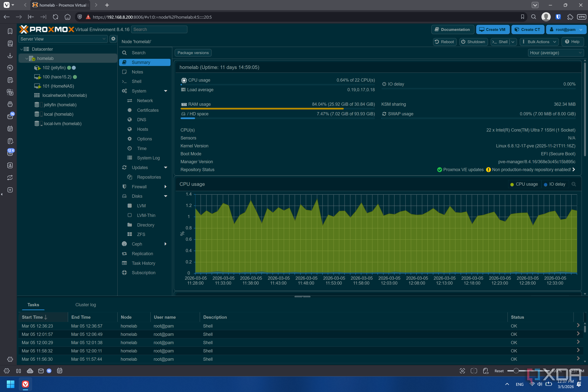Open the Bitwarden extension icon
Viewport: 588px width, 392px height.
pyautogui.click(x=558, y=17)
